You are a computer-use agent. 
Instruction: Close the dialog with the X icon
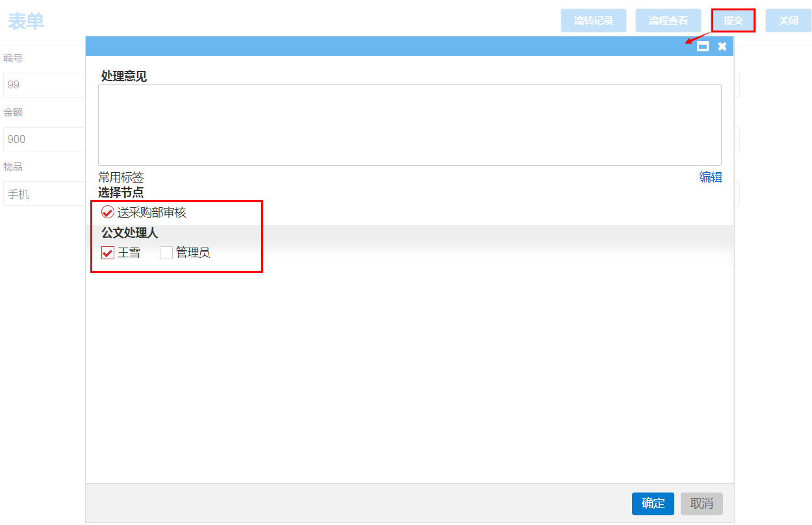[722, 46]
